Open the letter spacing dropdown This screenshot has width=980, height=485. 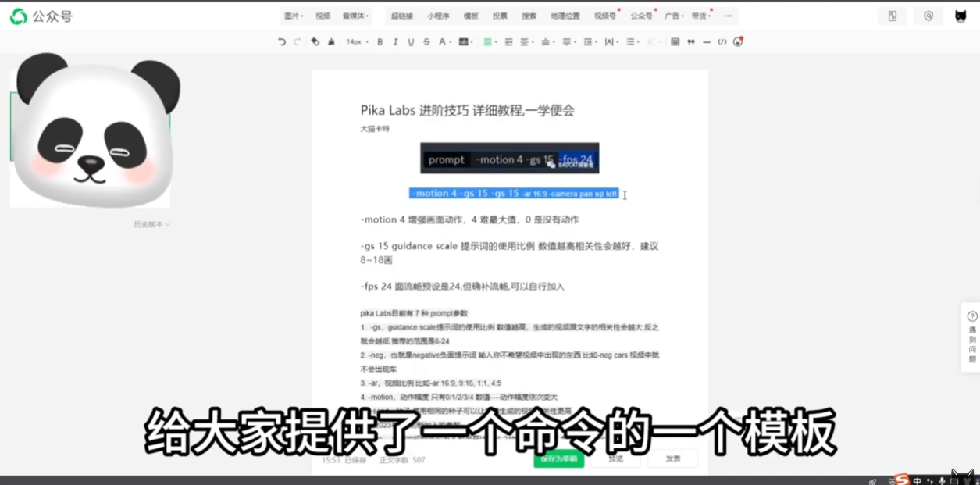611,42
